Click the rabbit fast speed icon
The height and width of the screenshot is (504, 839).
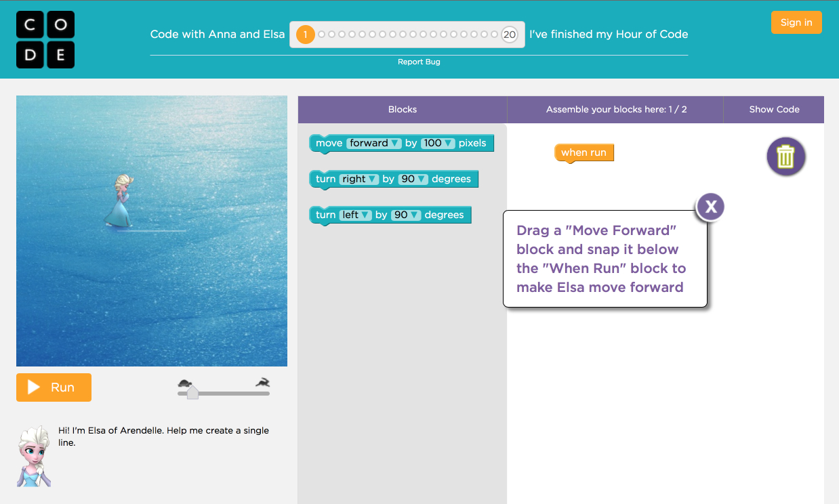point(262,383)
